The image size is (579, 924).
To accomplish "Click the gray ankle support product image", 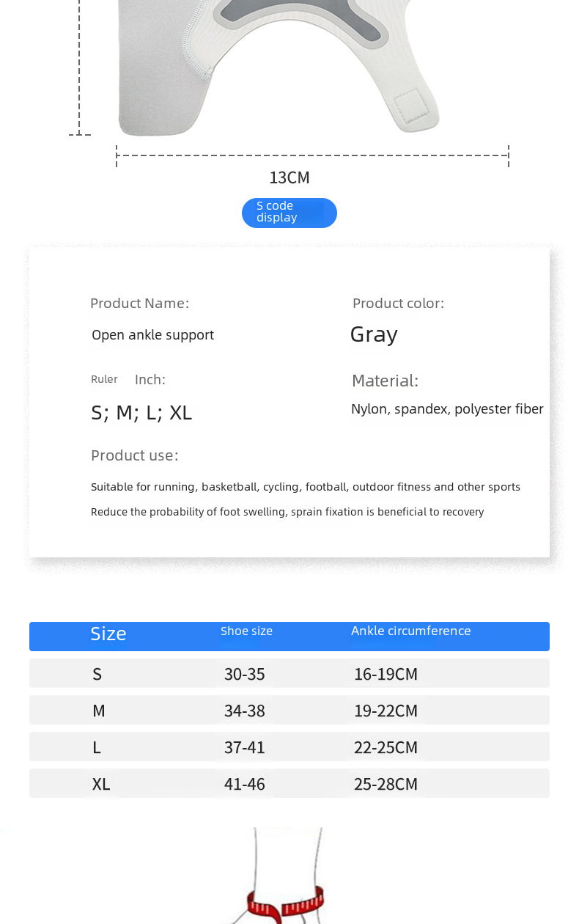I will tap(279, 66).
